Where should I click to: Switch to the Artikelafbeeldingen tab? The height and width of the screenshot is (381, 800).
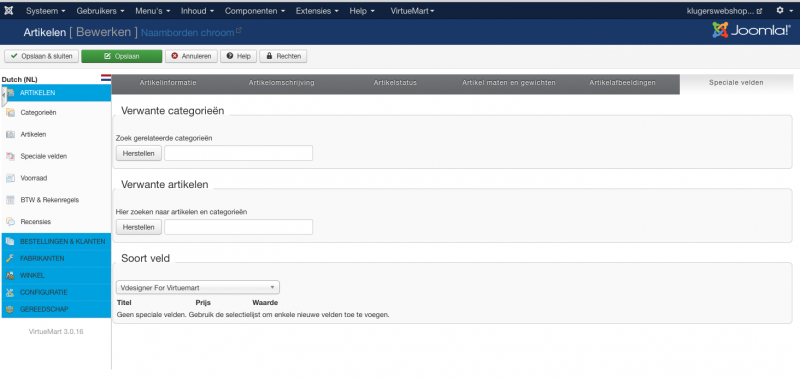pos(622,84)
